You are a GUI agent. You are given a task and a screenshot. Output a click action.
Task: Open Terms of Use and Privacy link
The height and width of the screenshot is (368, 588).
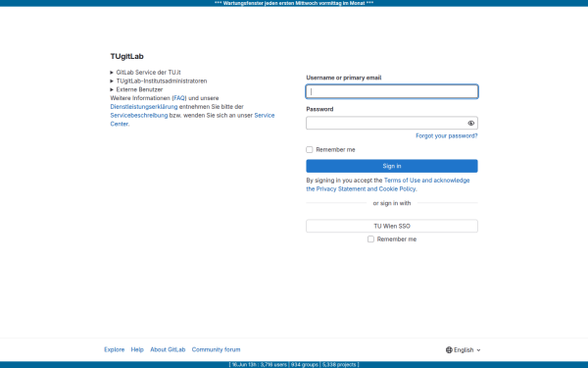[x=388, y=184]
